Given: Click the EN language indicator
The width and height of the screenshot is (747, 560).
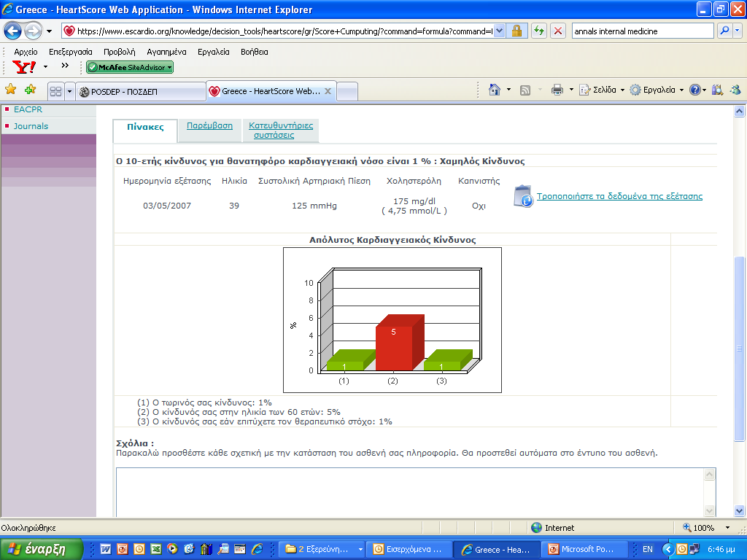Looking at the screenshot, I should coord(648,549).
